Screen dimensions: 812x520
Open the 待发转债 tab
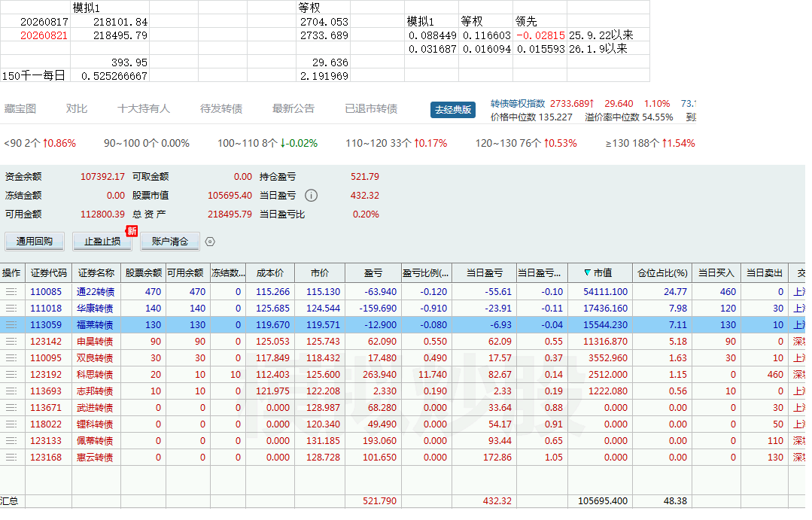pyautogui.click(x=221, y=109)
